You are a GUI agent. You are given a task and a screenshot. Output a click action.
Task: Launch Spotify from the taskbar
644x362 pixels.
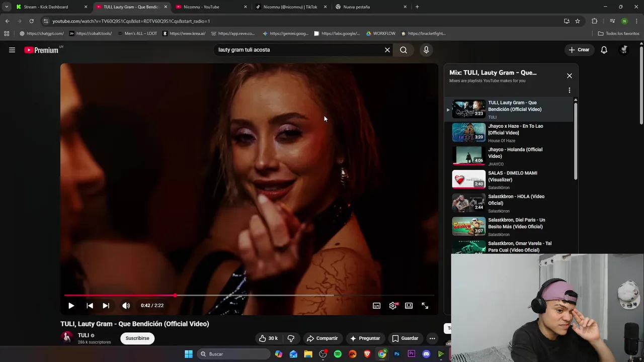(x=338, y=354)
